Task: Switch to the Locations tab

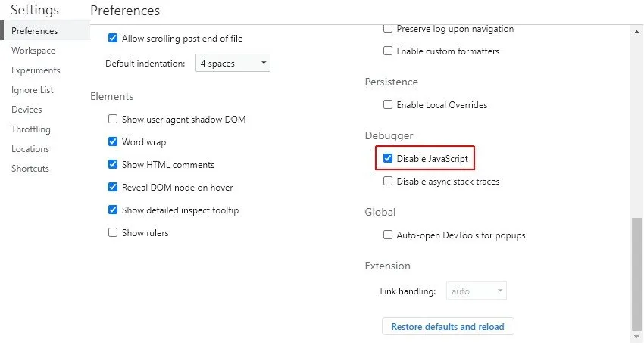Action: (30, 149)
